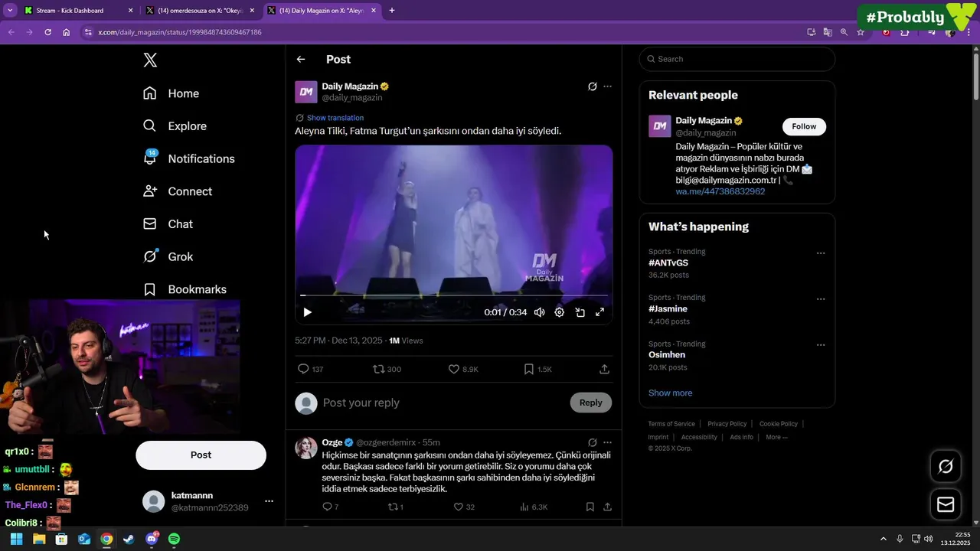The image size is (980, 551).
Task: Open Terms of Service link
Action: click(671, 424)
